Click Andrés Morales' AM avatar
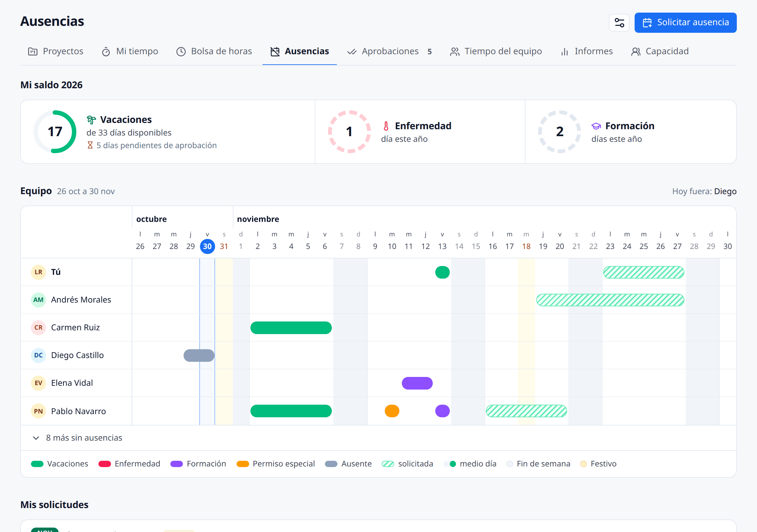Viewport: 757px width, 532px height. tap(38, 300)
